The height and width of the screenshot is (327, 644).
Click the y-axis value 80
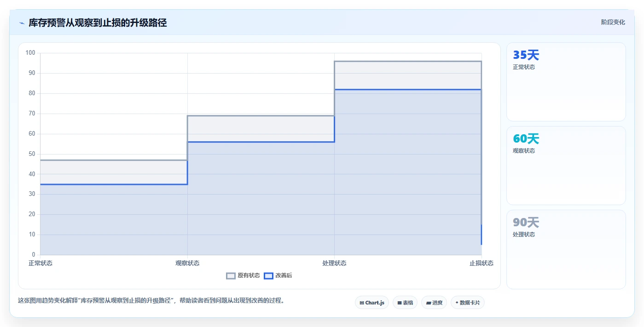point(32,93)
